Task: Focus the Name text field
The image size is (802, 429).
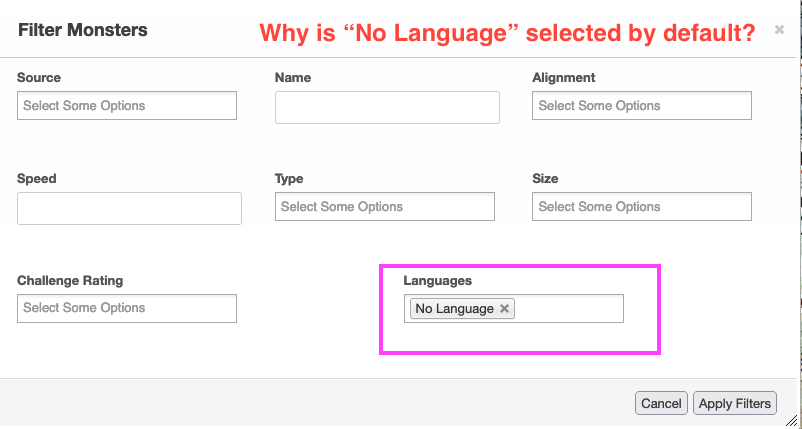Action: (387, 107)
